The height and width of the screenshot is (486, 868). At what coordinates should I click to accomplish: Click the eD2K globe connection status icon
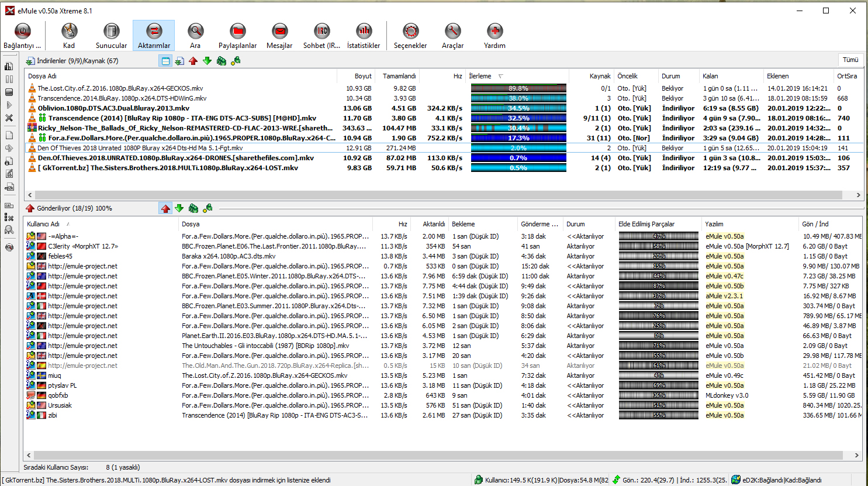coord(736,480)
